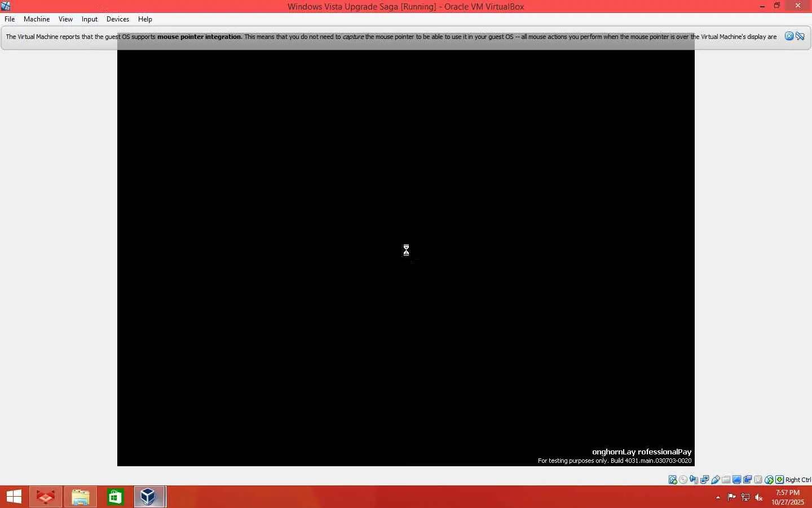Open File Explorer from the taskbar
The image size is (812, 508).
coord(81,497)
